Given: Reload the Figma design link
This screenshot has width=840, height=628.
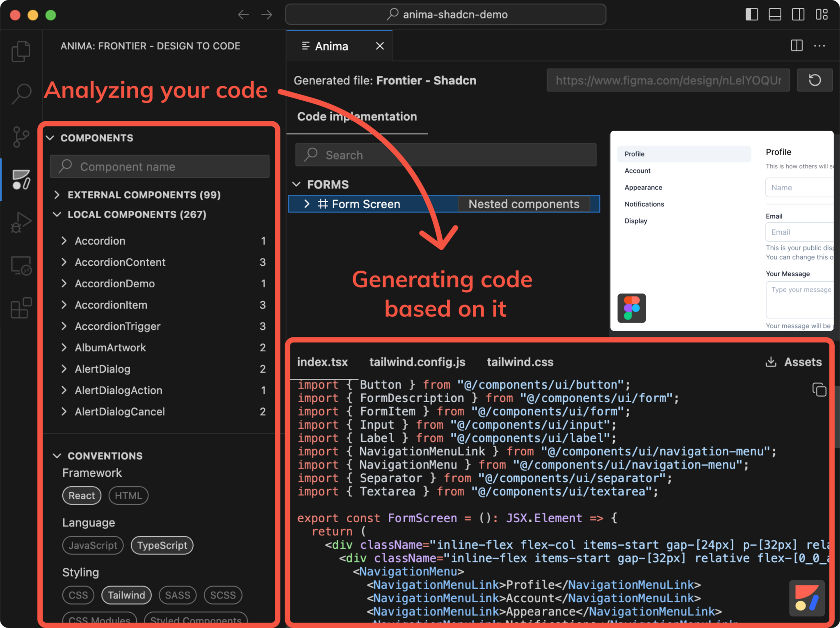Looking at the screenshot, I should pyautogui.click(x=815, y=80).
